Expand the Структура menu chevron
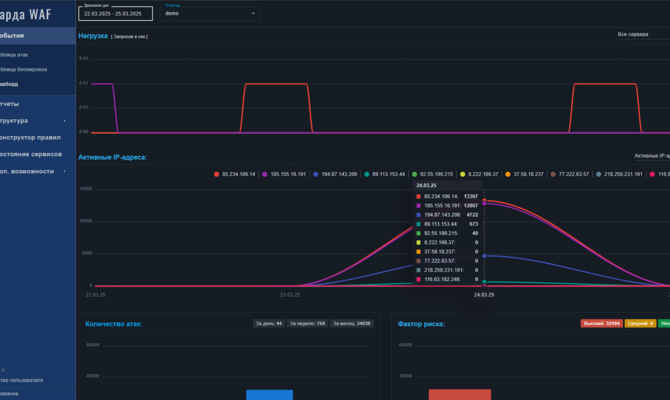 [x=65, y=121]
